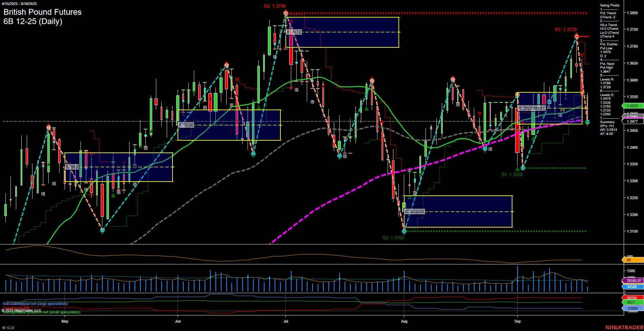Click the 1.3800 price axis label
Image resolution: width=644 pixels, height=331 pixels.
[632, 13]
